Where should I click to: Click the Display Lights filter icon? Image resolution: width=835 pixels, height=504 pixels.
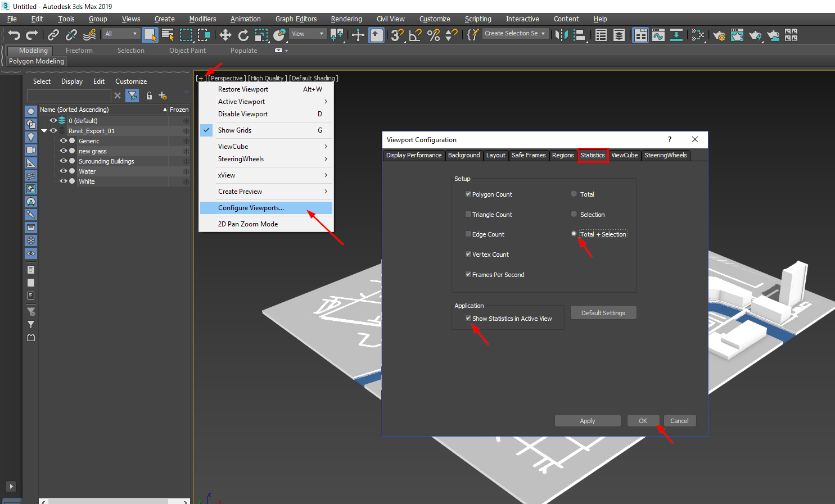pyautogui.click(x=31, y=137)
